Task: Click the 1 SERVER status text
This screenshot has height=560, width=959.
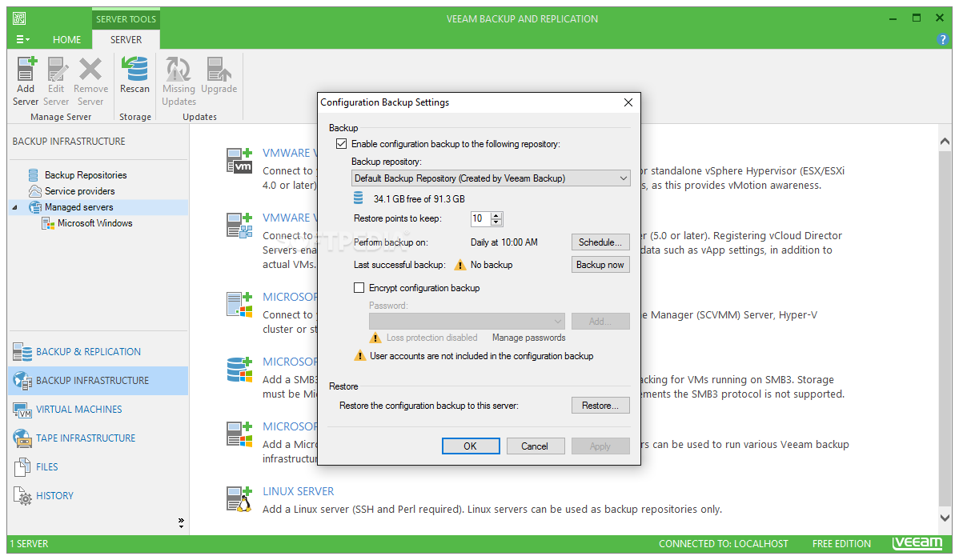Action: tap(29, 543)
